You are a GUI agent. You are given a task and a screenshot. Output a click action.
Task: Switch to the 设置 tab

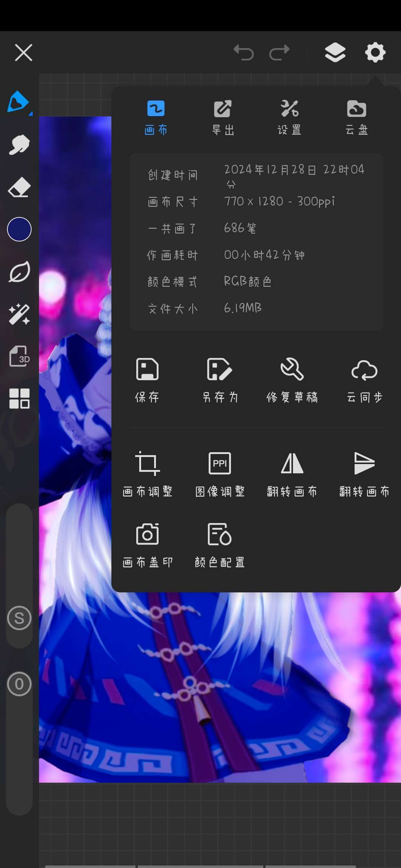(x=289, y=118)
